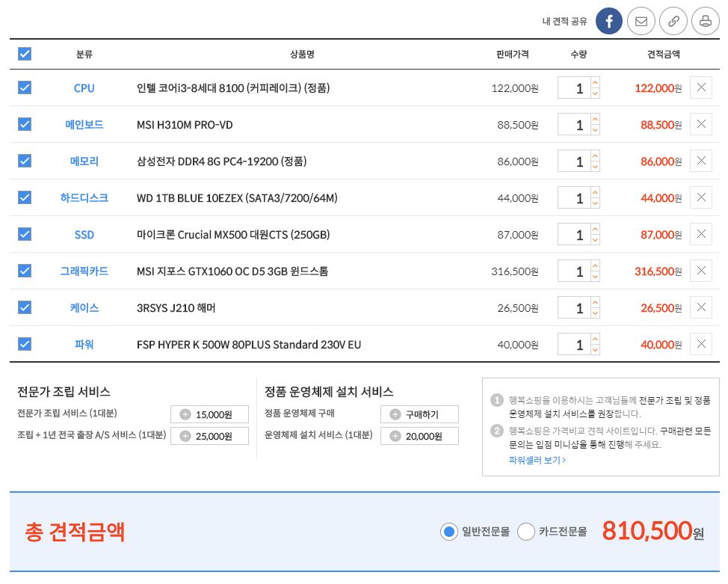
Task: Select the 카드전문몰 radio option
Action: pyautogui.click(x=526, y=532)
